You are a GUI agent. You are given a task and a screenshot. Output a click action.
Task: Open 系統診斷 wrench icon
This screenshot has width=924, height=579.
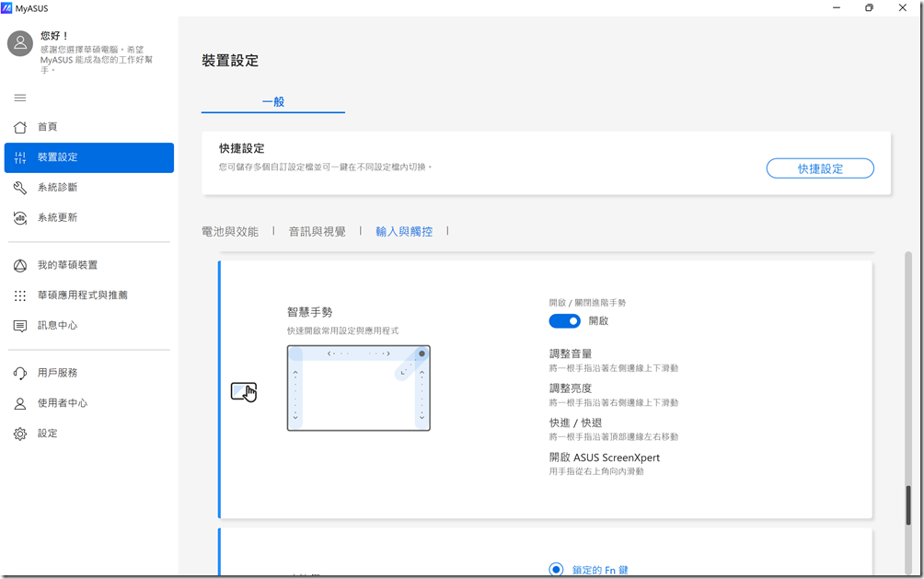pyautogui.click(x=20, y=188)
